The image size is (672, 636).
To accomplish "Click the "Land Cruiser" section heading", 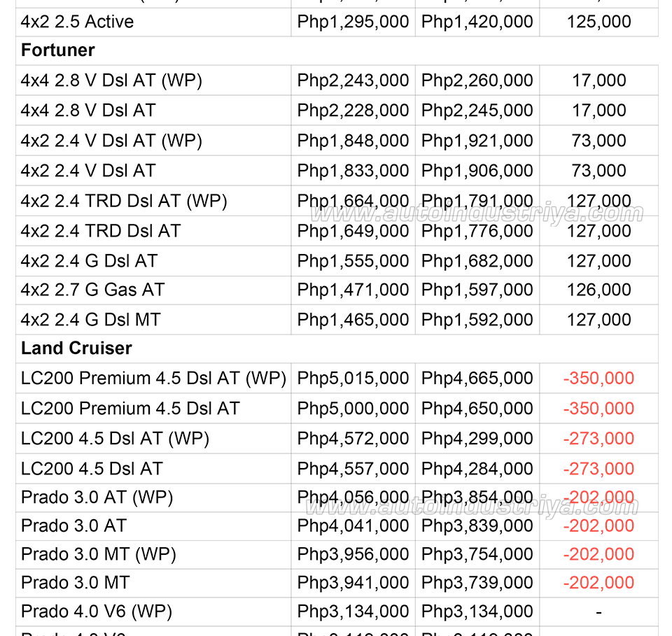I will (76, 348).
